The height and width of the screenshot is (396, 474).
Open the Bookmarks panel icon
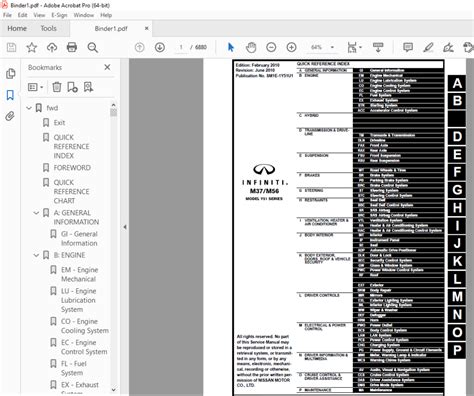[10, 95]
